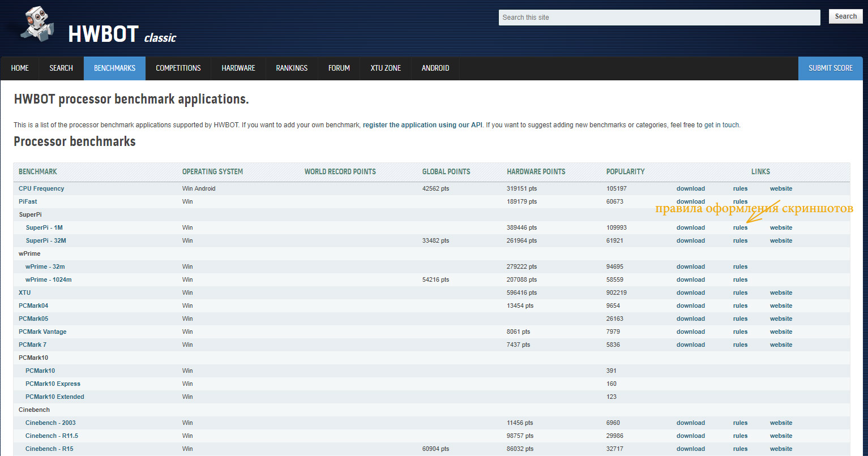868x456 pixels.
Task: Open the ANDROID nav item
Action: point(435,68)
